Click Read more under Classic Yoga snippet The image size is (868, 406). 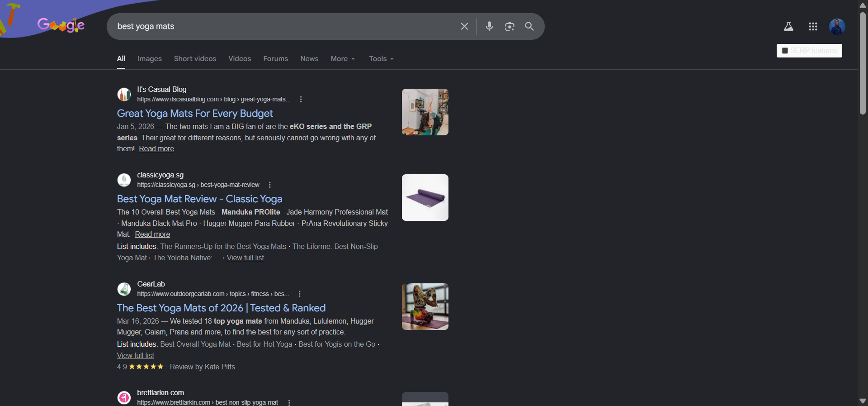pos(152,234)
